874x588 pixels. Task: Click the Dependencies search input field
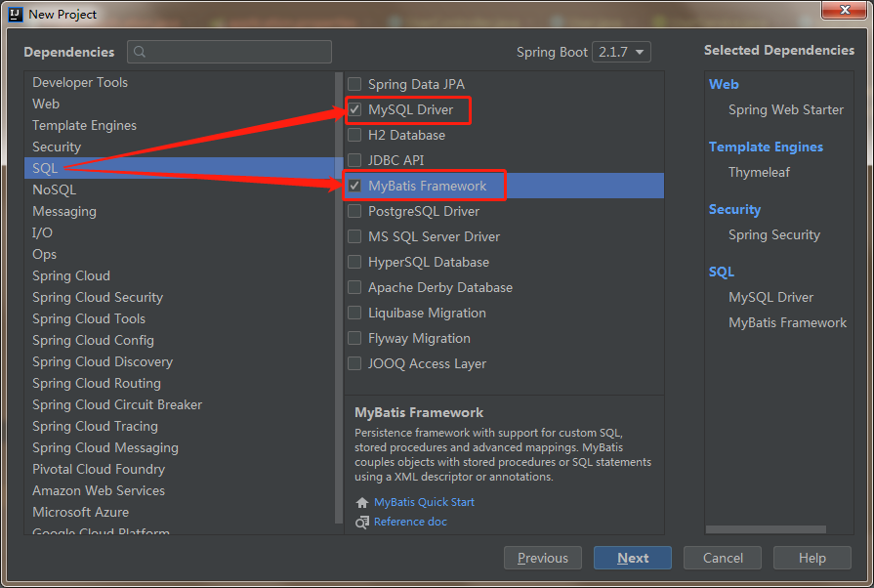point(229,52)
